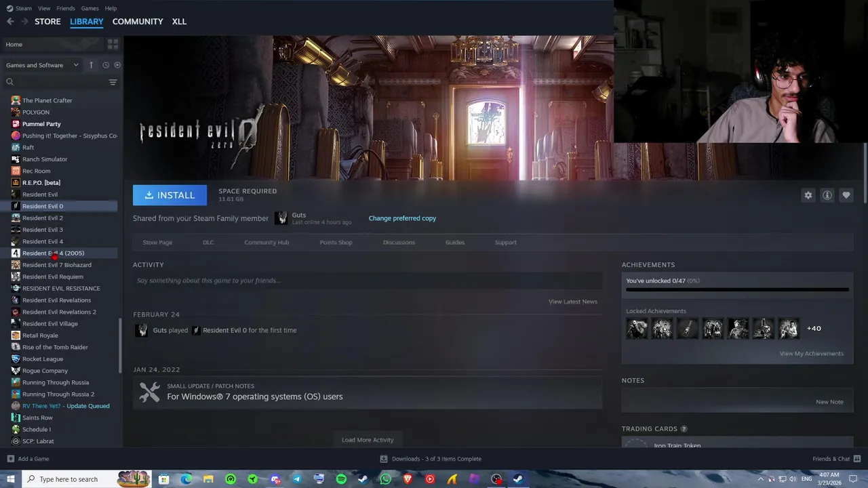Open the Store Page link
Viewport: 868px width, 488px height.
(x=157, y=242)
